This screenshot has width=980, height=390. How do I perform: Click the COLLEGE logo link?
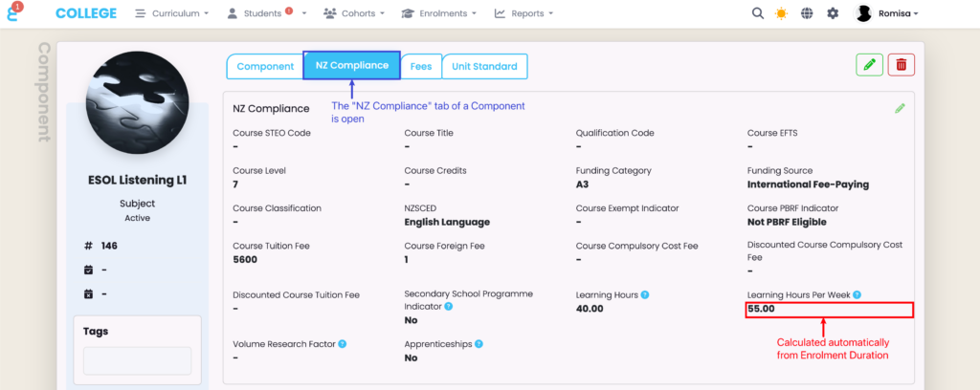(86, 13)
